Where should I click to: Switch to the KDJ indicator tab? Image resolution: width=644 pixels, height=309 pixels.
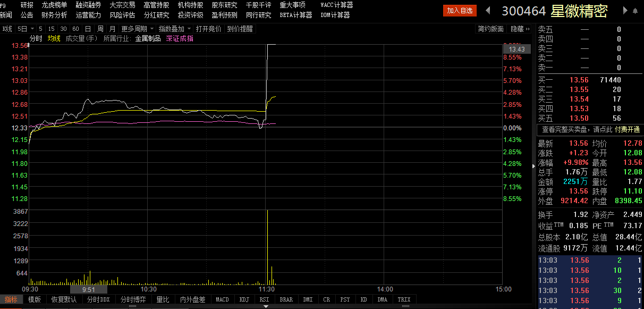[244, 299]
